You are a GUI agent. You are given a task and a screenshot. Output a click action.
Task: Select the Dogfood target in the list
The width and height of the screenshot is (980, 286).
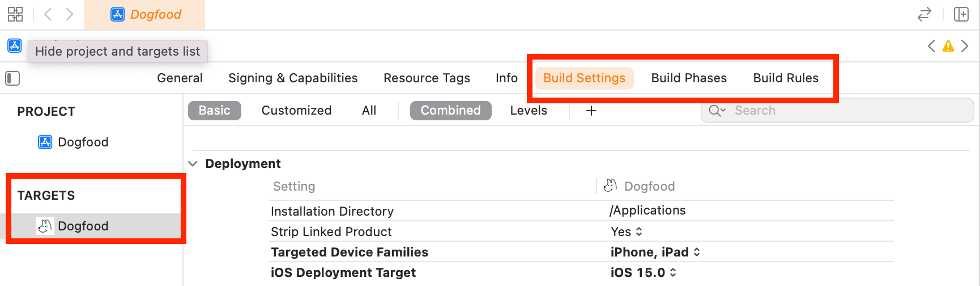point(83,226)
